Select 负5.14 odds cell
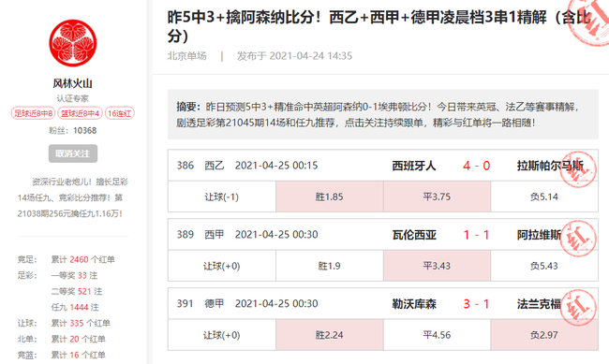This screenshot has width=609, height=364. click(x=544, y=197)
